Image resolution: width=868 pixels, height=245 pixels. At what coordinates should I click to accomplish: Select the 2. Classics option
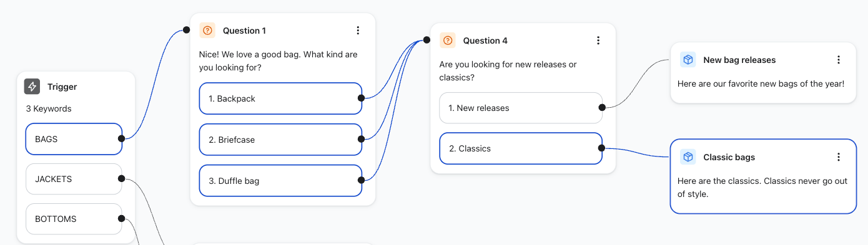point(521,148)
